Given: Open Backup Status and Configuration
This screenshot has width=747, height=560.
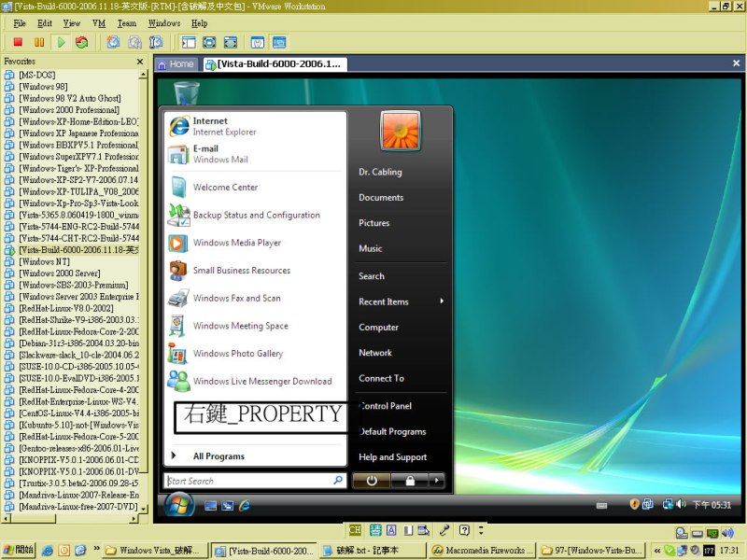Looking at the screenshot, I should [x=255, y=215].
